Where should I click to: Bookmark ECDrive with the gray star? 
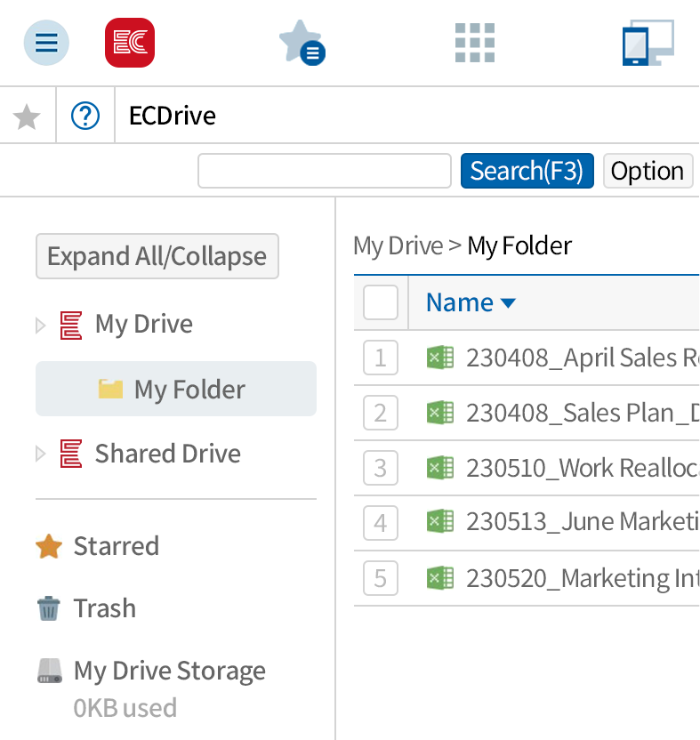pos(27,116)
